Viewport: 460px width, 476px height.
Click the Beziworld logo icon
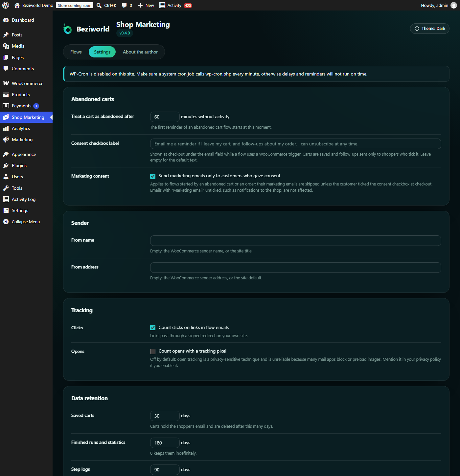point(68,29)
